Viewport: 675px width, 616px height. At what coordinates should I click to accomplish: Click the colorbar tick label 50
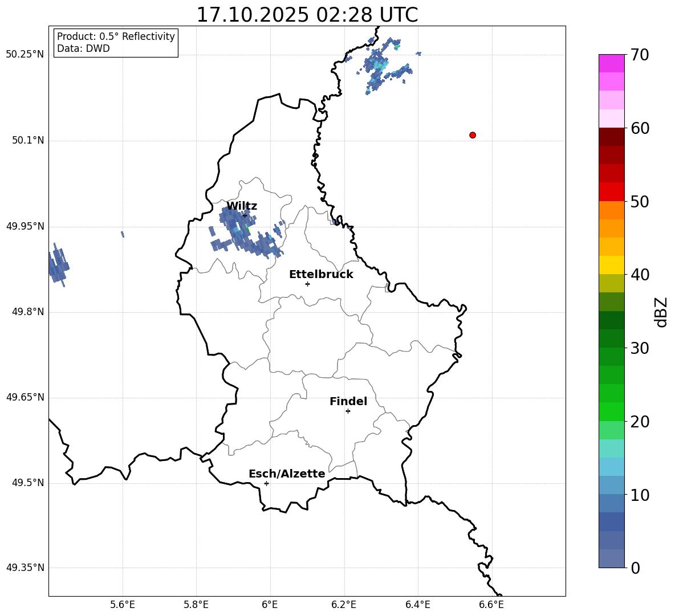pos(640,202)
